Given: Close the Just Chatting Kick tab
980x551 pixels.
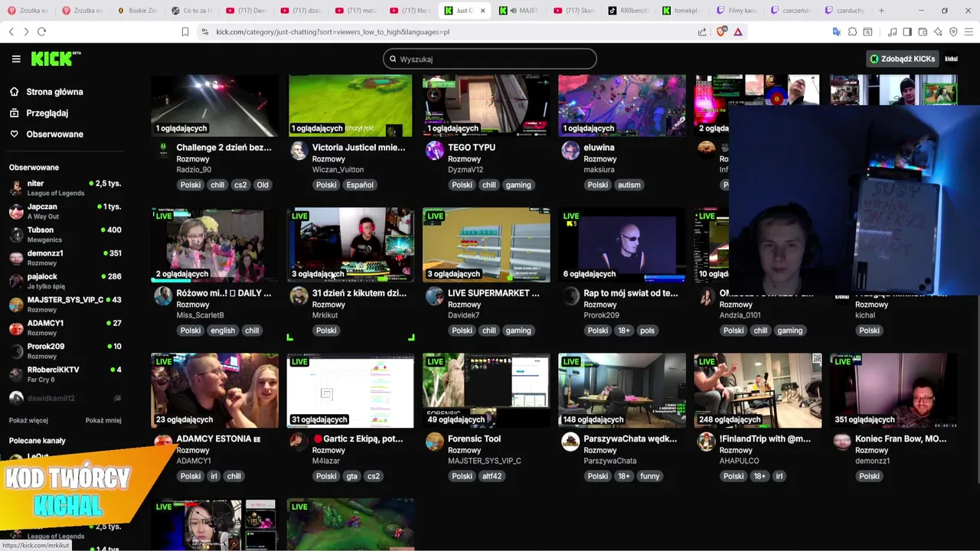Looking at the screenshot, I should click(482, 11).
